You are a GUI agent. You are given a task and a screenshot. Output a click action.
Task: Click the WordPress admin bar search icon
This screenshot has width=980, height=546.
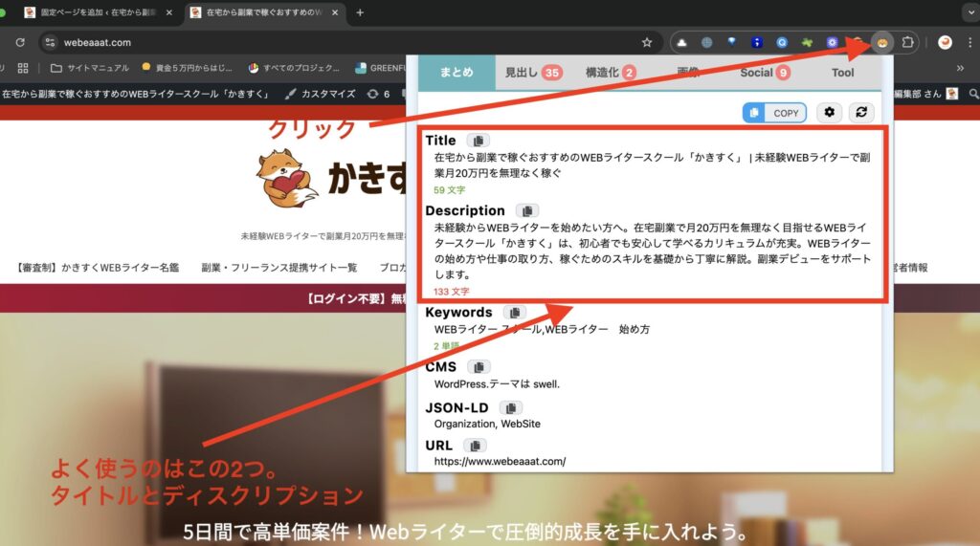pyautogui.click(x=973, y=94)
